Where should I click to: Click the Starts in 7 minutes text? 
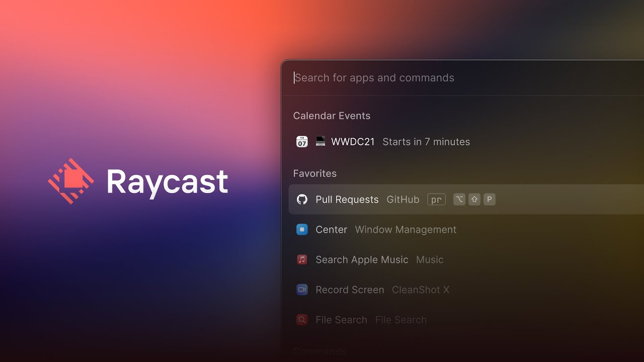coord(426,141)
